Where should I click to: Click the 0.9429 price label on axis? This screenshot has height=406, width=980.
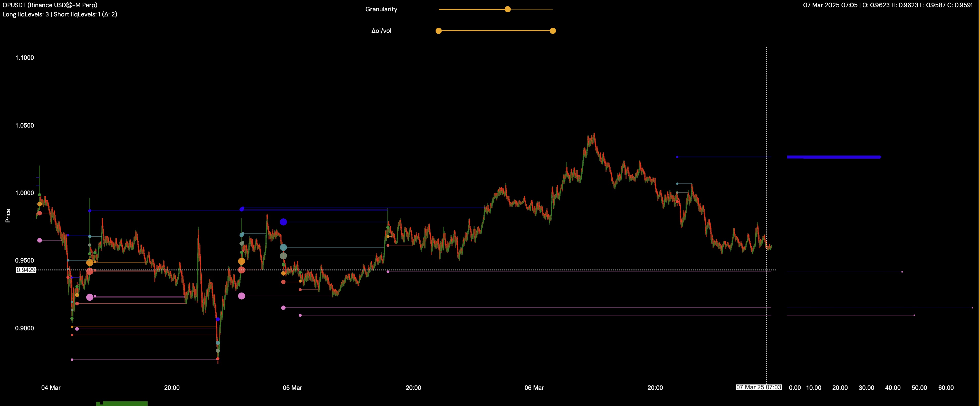tap(26, 270)
